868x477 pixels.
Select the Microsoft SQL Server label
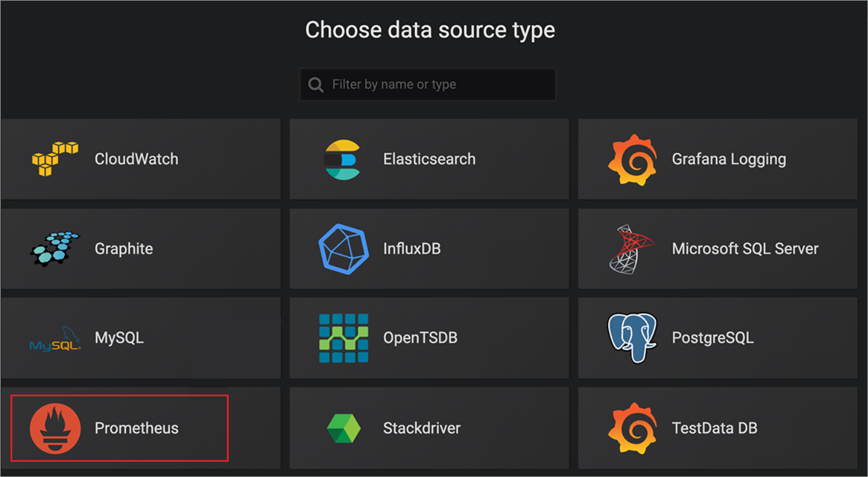click(x=745, y=248)
